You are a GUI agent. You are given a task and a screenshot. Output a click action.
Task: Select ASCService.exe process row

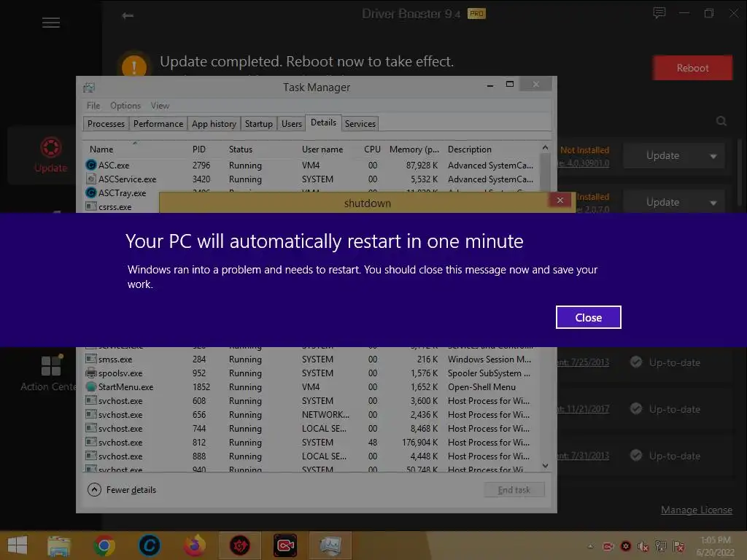click(x=311, y=179)
